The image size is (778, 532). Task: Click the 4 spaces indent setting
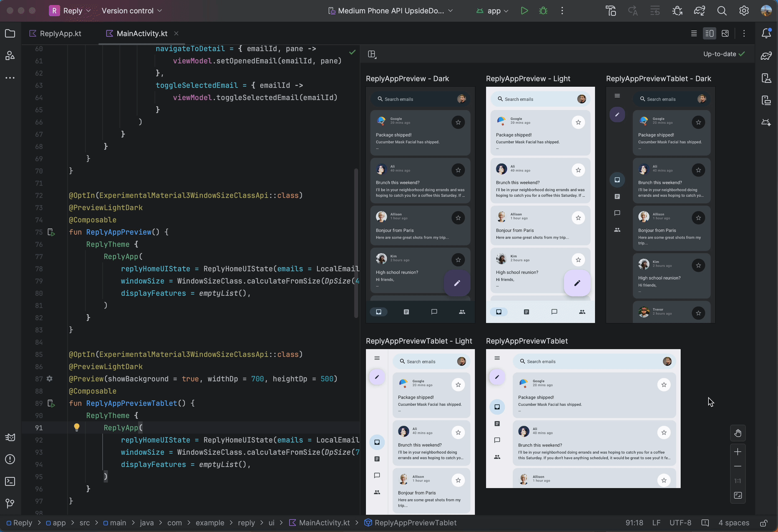733,523
